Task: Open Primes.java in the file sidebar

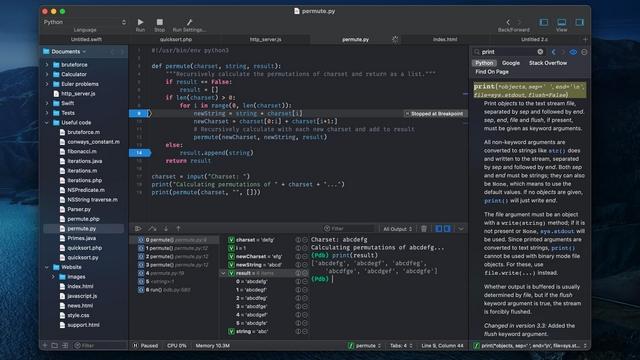Action: [81, 238]
